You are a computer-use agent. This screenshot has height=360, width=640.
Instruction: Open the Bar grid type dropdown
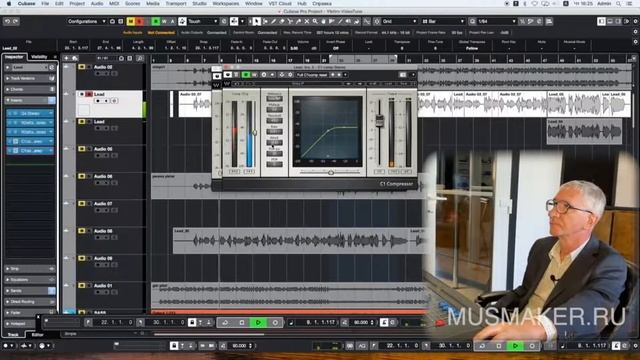[443, 21]
